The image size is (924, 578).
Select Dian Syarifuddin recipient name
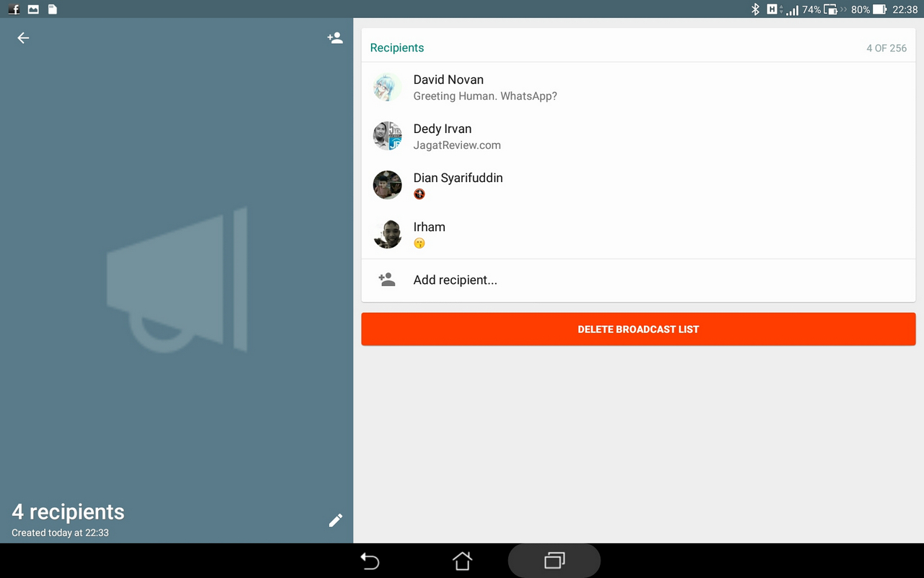(x=458, y=178)
